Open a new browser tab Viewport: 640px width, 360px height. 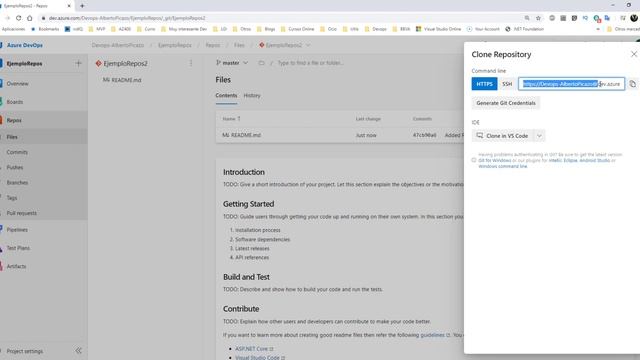pyautogui.click(x=82, y=6)
